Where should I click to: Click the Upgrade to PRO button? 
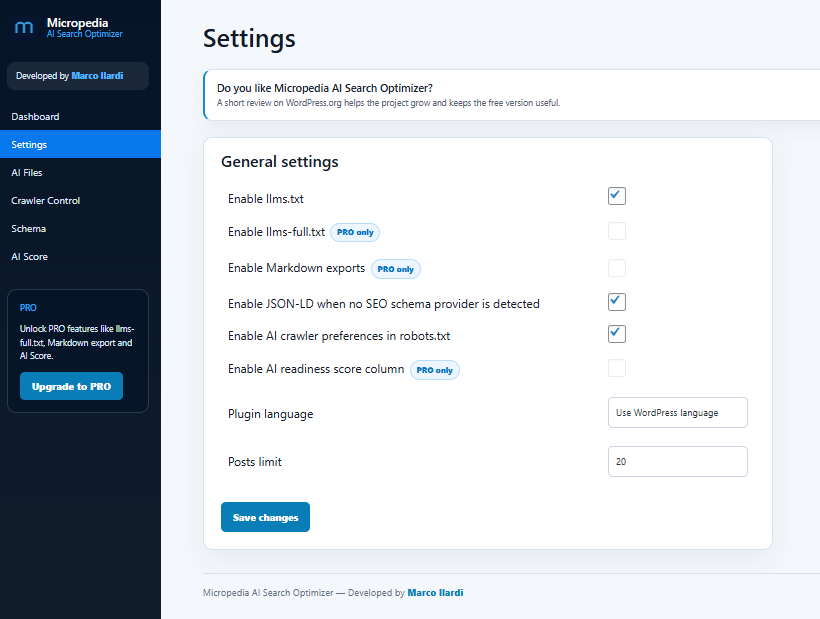coord(71,386)
